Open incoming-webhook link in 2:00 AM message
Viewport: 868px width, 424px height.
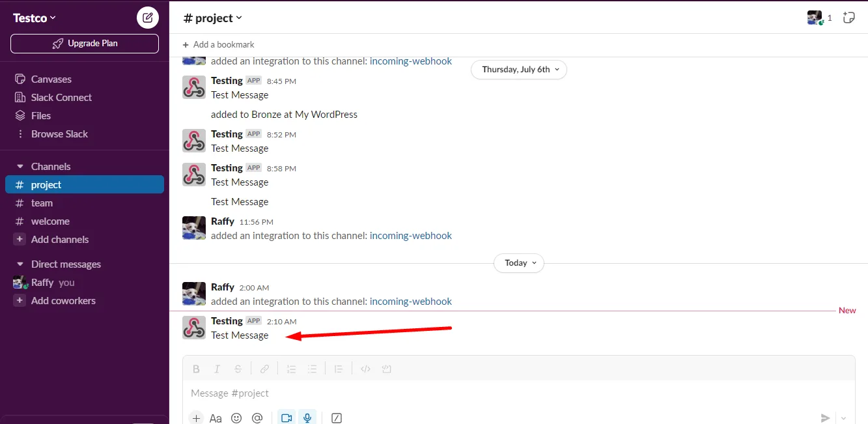[410, 302]
